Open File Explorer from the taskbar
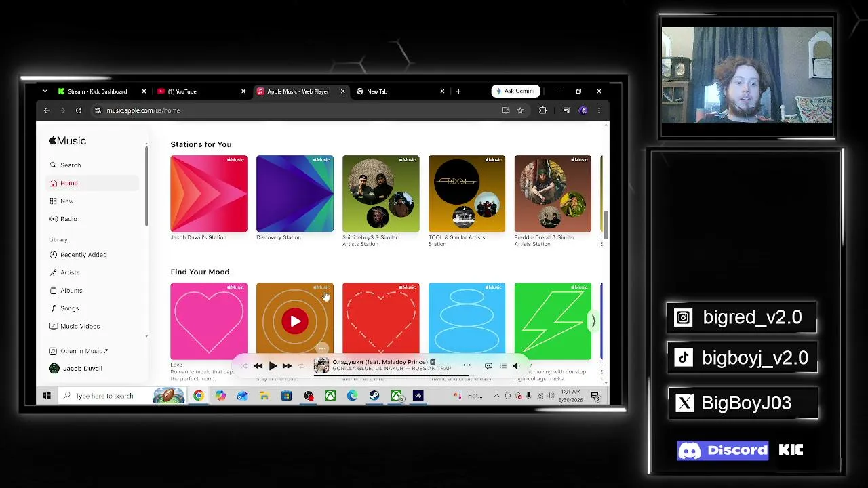The width and height of the screenshot is (868, 488). 264,396
